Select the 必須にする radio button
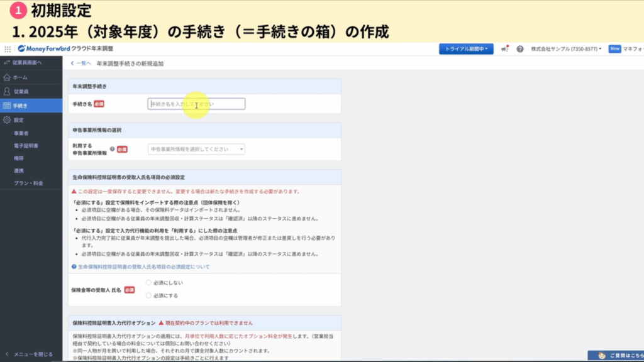Viewport: 644px width, 362px height. pyautogui.click(x=149, y=295)
